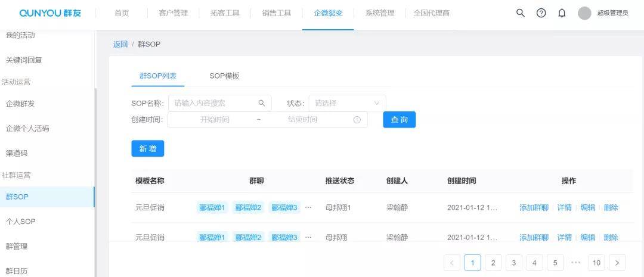Open the 系统管理 top menu
Screen dimensions: 644x277
(x=380, y=13)
